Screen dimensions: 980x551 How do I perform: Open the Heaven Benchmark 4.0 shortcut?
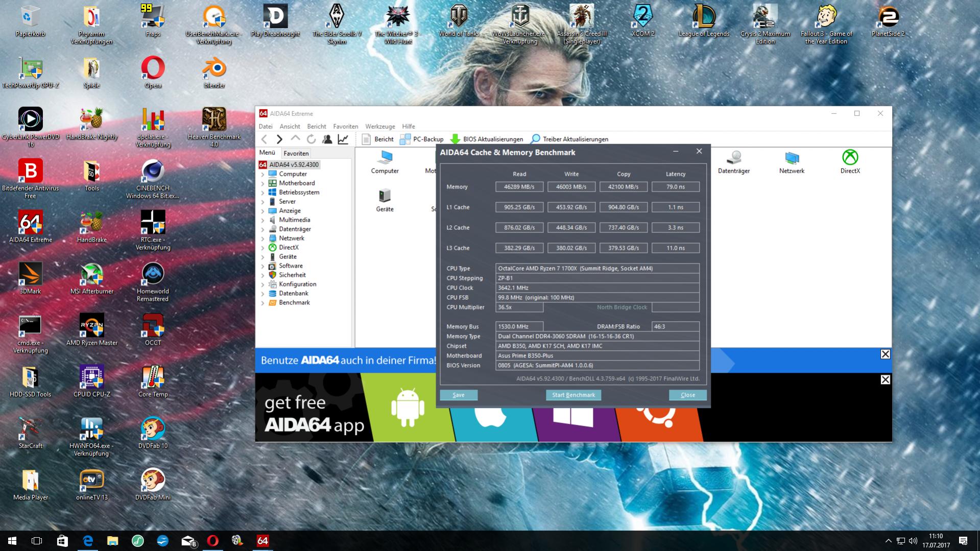214,127
